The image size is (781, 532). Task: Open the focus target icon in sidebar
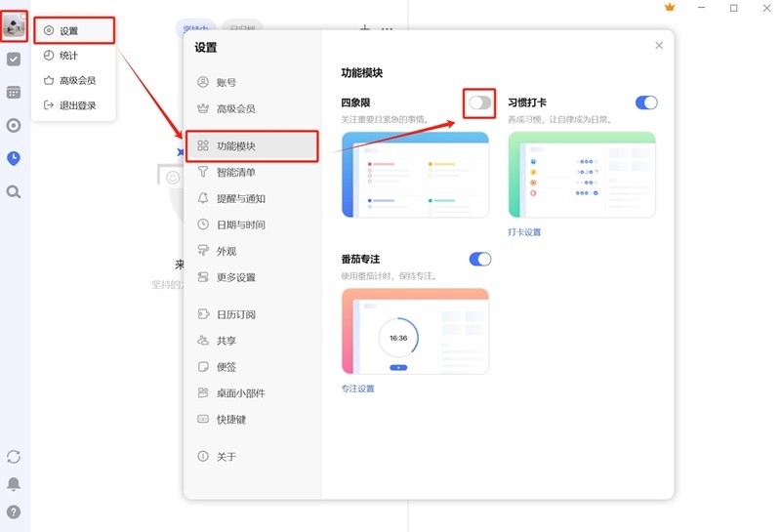pyautogui.click(x=14, y=125)
